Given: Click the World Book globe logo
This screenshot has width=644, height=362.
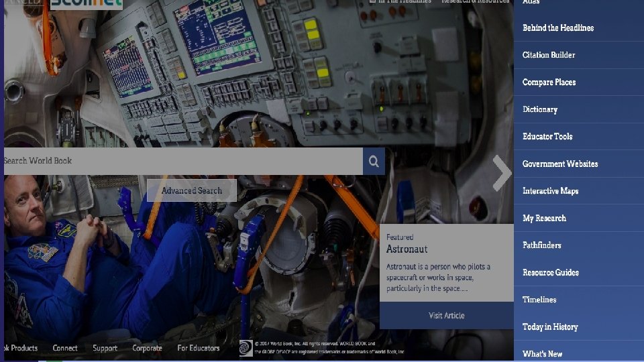Looking at the screenshot, I should point(246,348).
